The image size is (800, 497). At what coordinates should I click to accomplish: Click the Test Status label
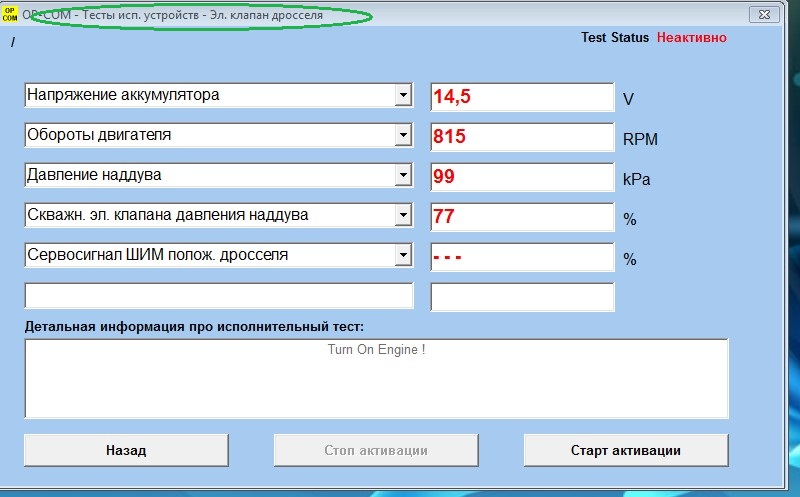pos(615,37)
